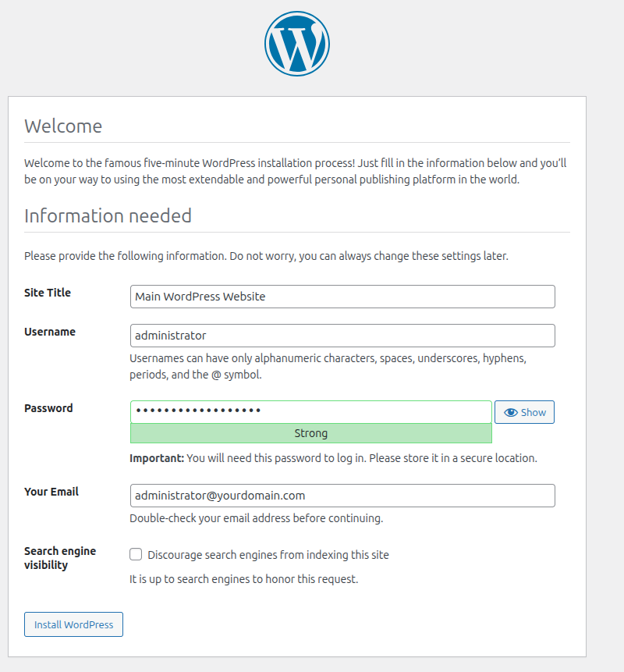The image size is (624, 672).
Task: Click the Your Email input field
Action: click(342, 496)
